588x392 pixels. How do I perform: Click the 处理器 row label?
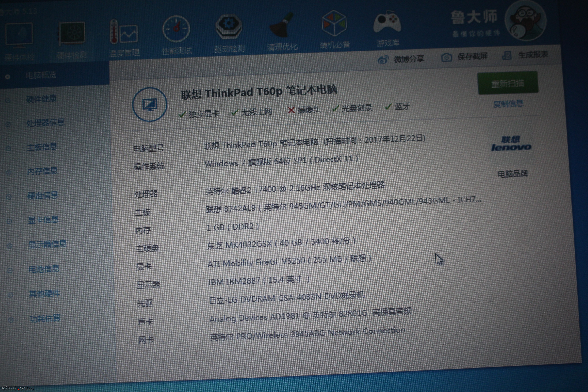pyautogui.click(x=146, y=194)
